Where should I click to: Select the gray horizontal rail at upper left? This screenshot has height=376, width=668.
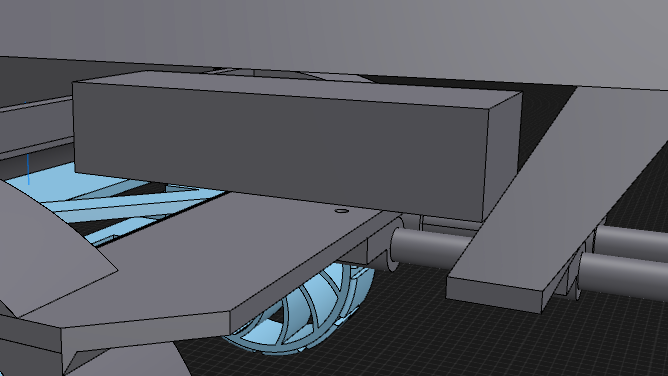tap(36, 105)
